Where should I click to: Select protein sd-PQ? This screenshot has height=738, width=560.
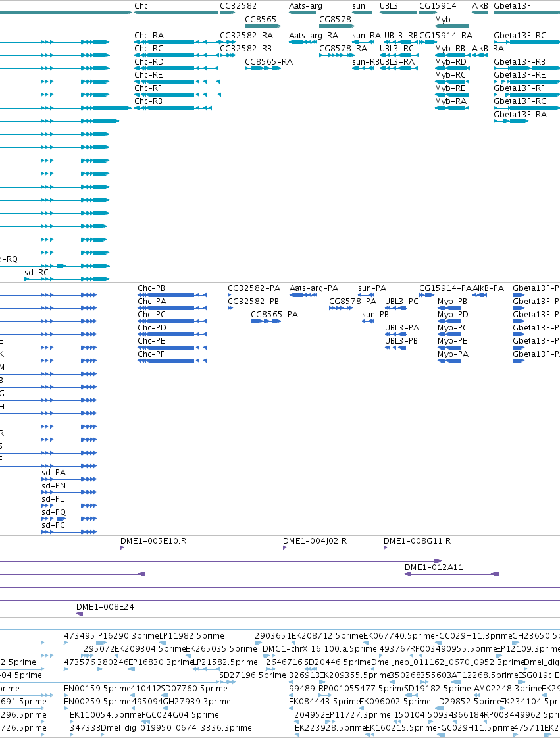(54, 513)
